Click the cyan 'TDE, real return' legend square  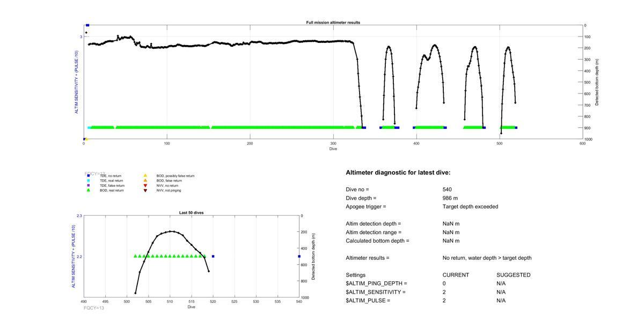[89, 180]
